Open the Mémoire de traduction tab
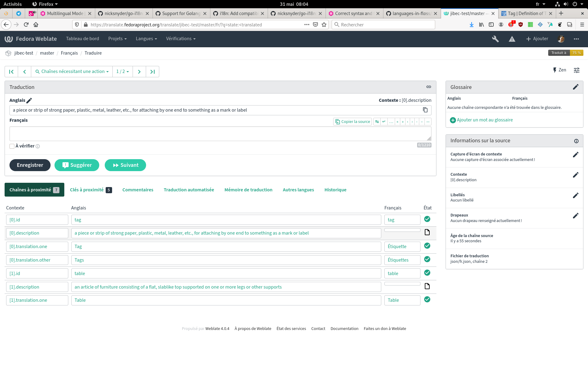The width and height of the screenshot is (588, 368). point(248,190)
